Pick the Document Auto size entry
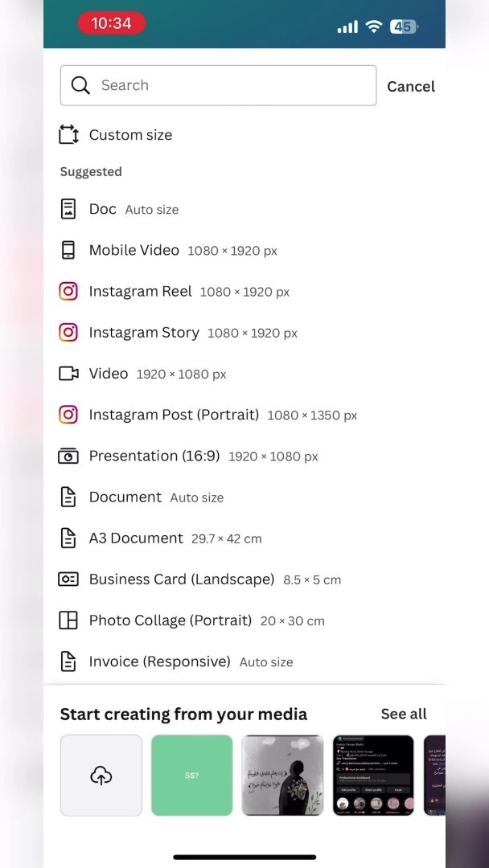 click(125, 497)
